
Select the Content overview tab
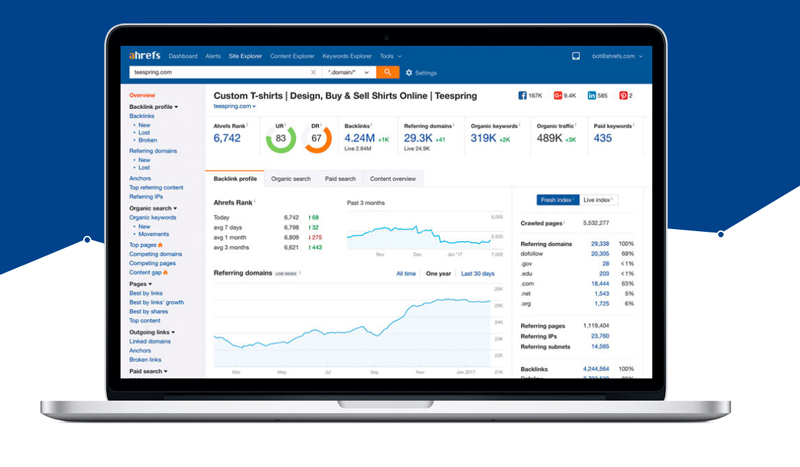click(x=393, y=179)
